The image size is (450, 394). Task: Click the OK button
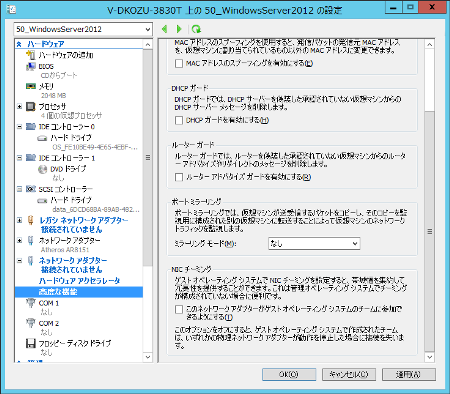click(x=289, y=374)
